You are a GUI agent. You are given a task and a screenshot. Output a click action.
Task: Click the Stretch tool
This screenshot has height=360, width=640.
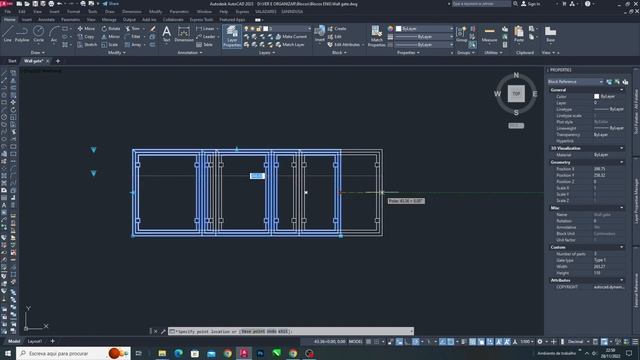pyautogui.click(x=87, y=44)
